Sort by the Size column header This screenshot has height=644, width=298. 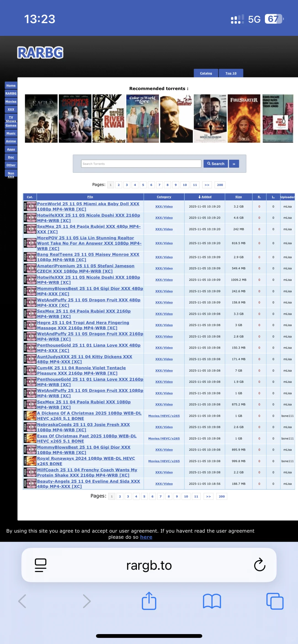[x=239, y=197]
